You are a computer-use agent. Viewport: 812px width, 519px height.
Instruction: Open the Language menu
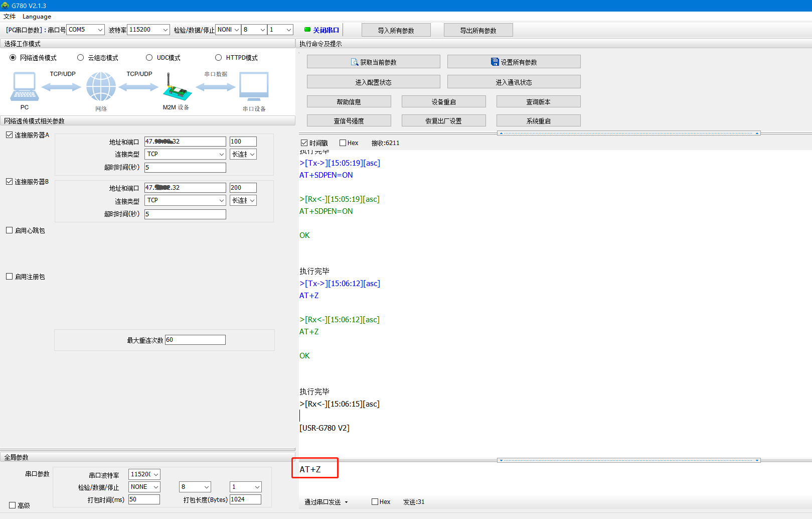point(37,17)
